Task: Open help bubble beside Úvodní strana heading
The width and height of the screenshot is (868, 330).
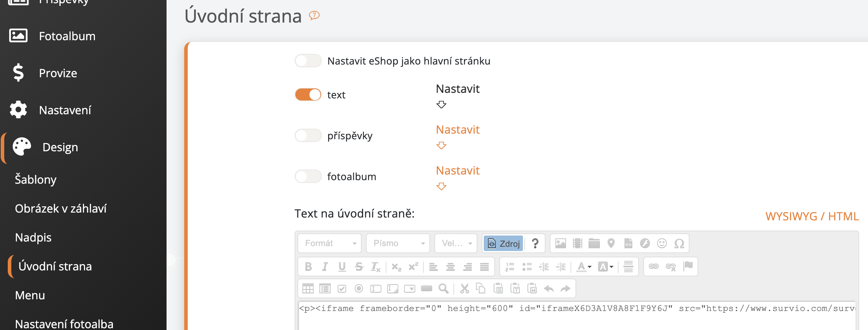Action: (314, 16)
